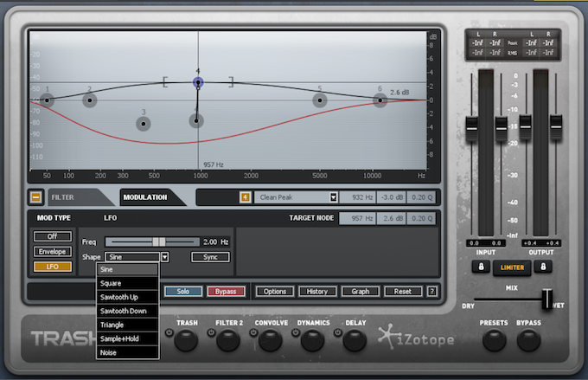Open the question mark help button

[x=432, y=292]
